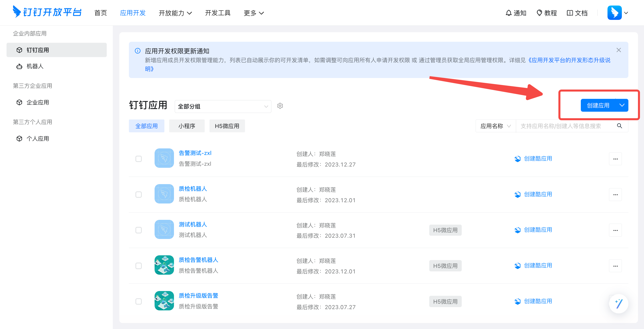Open more options for 测试机器人

(x=615, y=230)
